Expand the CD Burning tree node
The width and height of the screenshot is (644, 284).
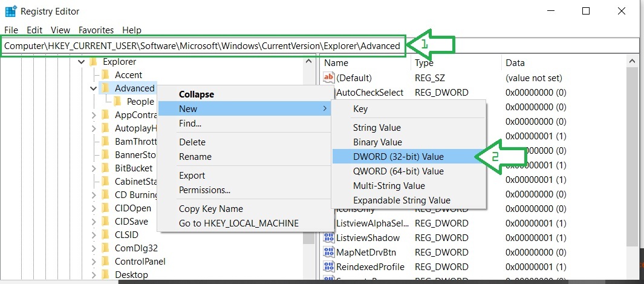coord(94,194)
